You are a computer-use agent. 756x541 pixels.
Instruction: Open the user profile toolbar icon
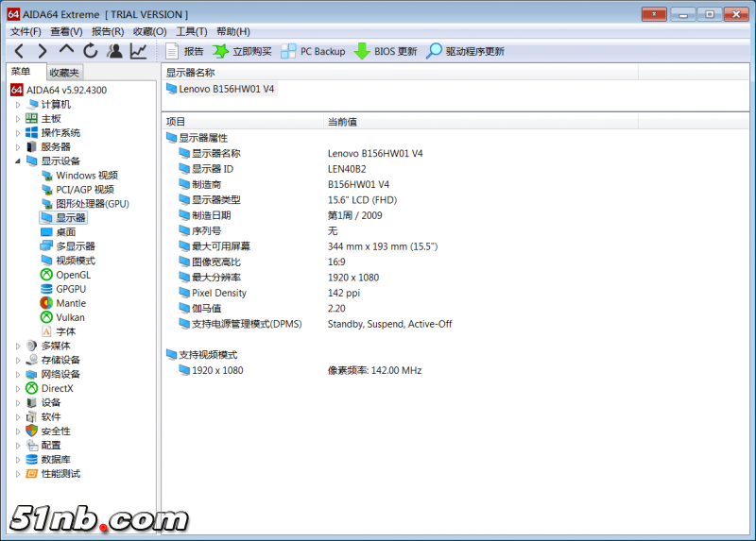pos(114,51)
